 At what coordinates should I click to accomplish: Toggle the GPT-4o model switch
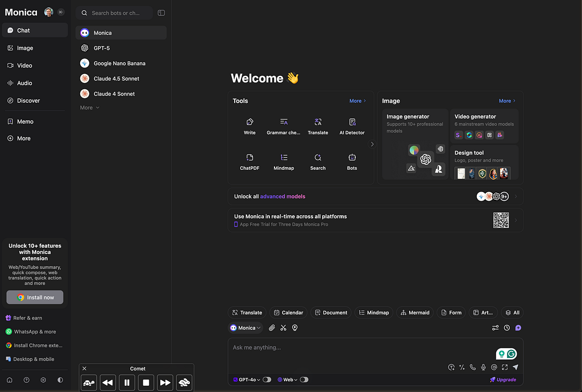pyautogui.click(x=267, y=380)
